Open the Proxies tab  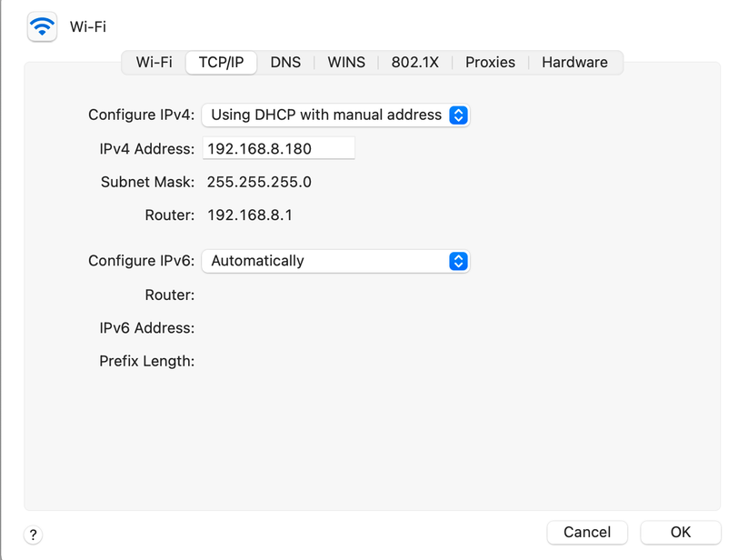coord(490,63)
